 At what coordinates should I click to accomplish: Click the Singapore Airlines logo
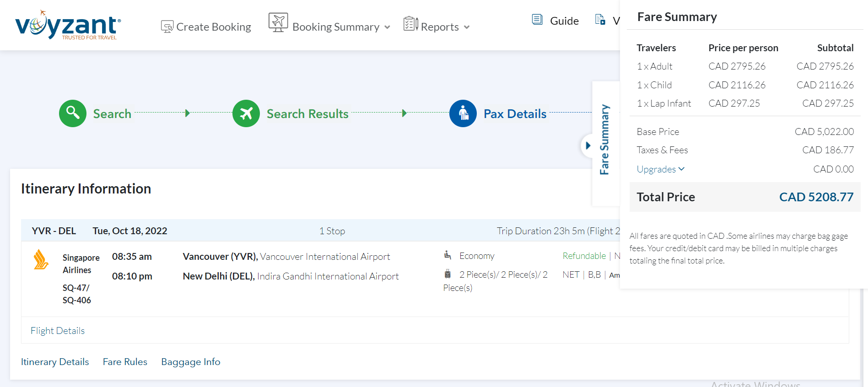point(41,260)
